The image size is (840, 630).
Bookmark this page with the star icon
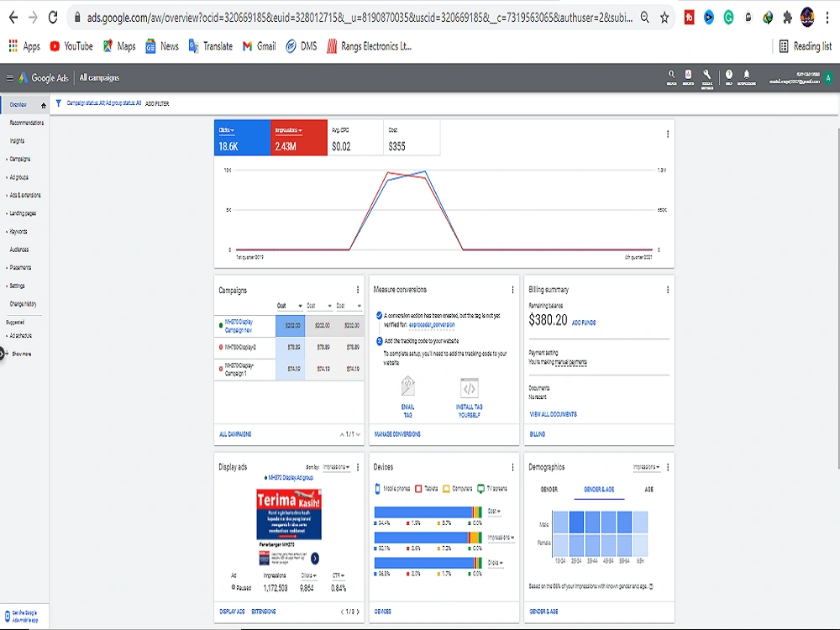click(664, 18)
